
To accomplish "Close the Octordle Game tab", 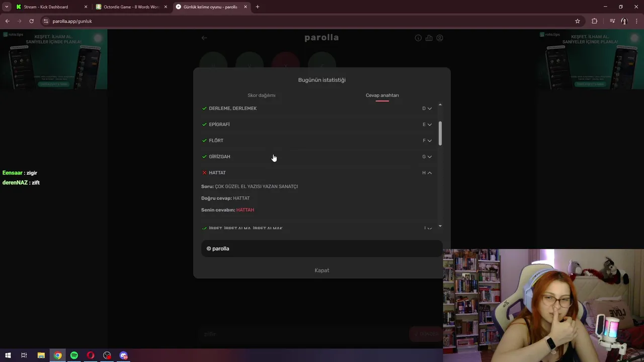I will click(x=166, y=7).
